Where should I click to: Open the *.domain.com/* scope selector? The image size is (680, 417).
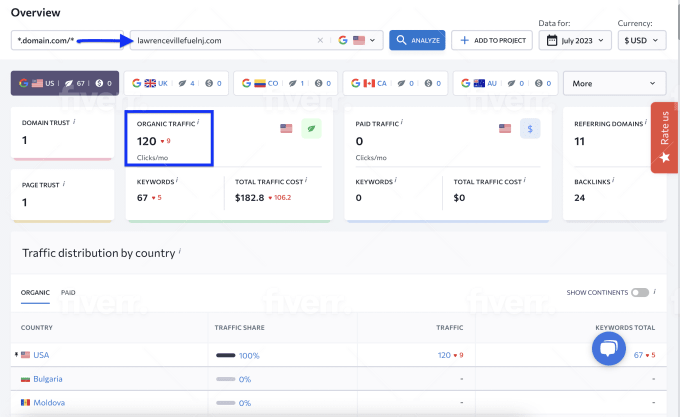67,40
